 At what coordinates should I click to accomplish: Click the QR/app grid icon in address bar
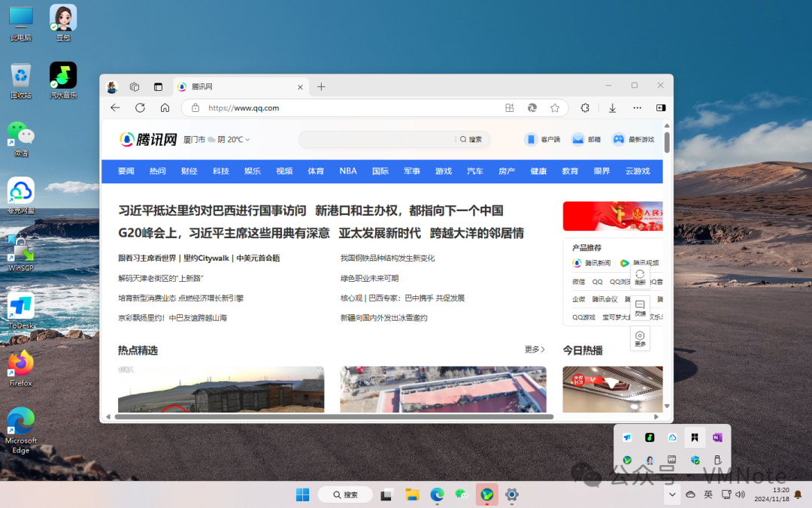[x=510, y=107]
